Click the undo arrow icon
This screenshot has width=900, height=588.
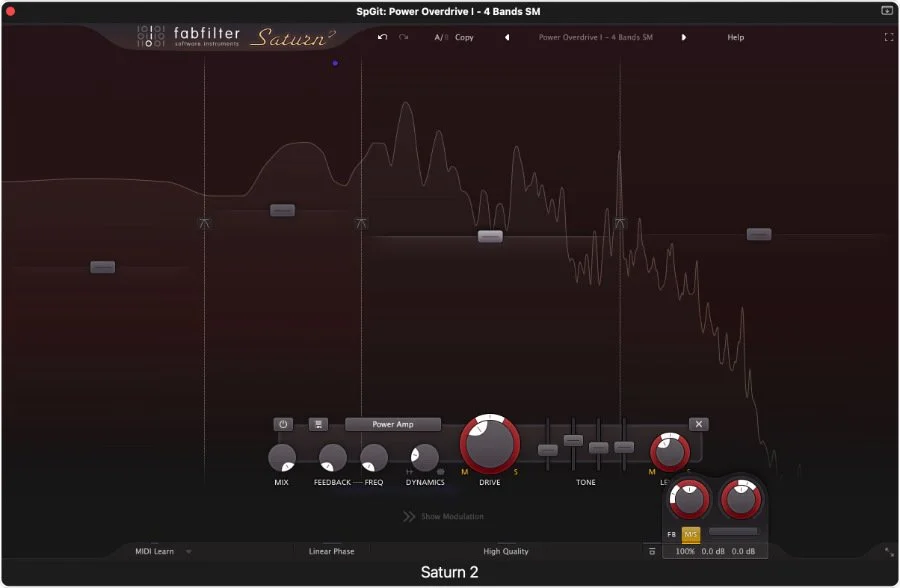382,37
